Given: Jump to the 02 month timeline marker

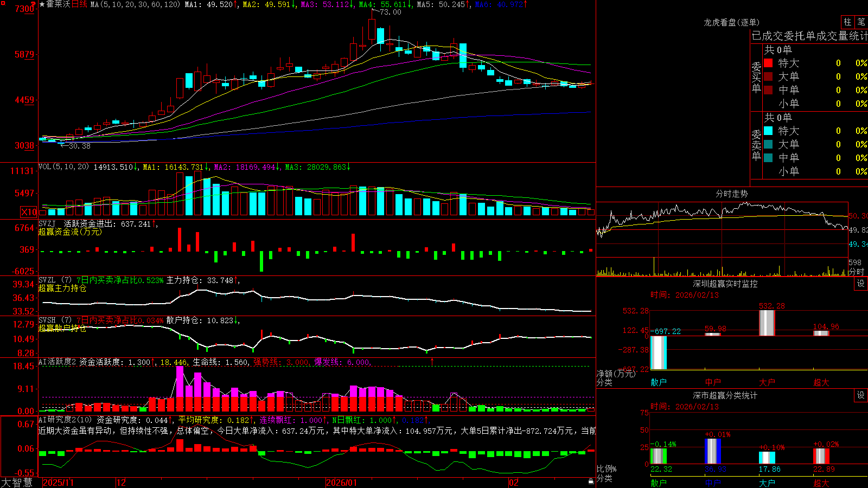Looking at the screenshot, I should click(x=514, y=483).
